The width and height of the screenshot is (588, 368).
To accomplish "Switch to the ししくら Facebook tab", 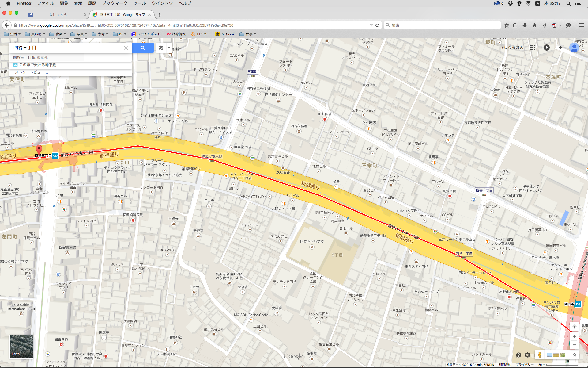I will coord(58,15).
